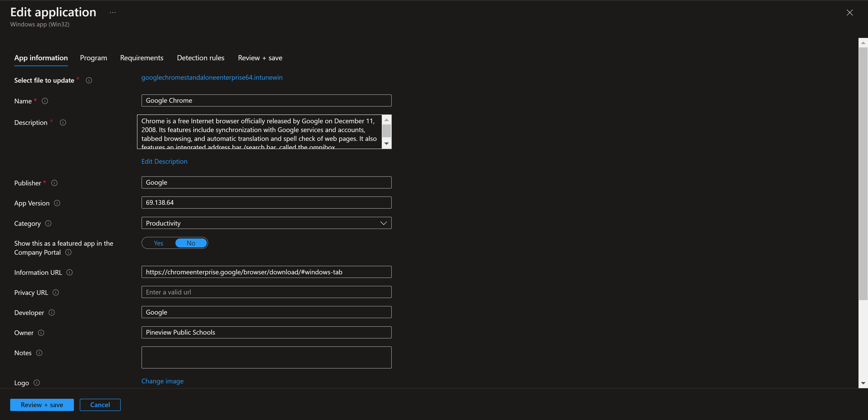The height and width of the screenshot is (420, 868).
Task: Click info icon beside Publisher label
Action: [x=54, y=183]
